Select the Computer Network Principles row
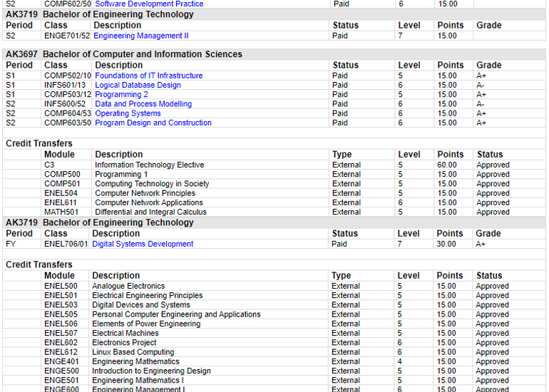549x392 pixels. [x=145, y=193]
